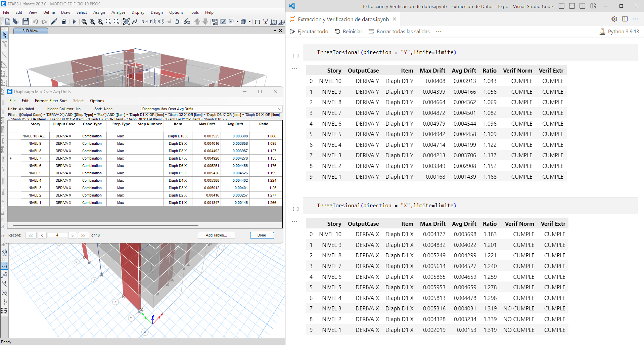Switch to 3-d view using toolbar icon
The width and height of the screenshot is (644, 345).
144,21
